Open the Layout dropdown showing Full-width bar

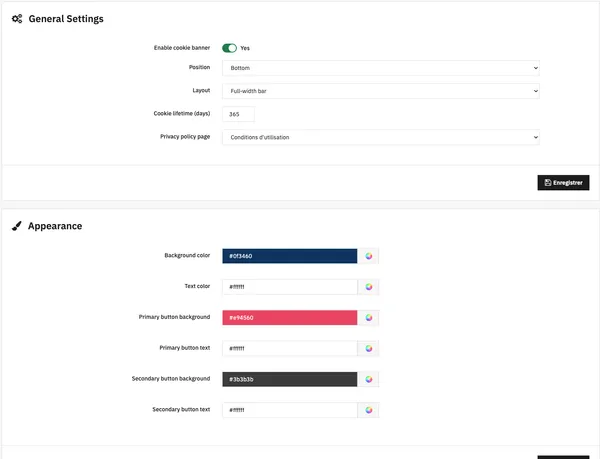coord(381,91)
